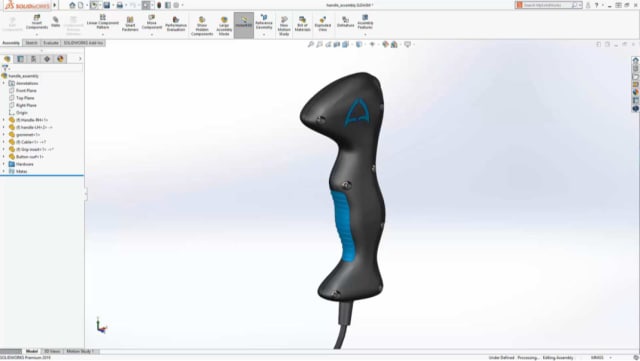Click Section View icon in heads-up toolbar

337,44
